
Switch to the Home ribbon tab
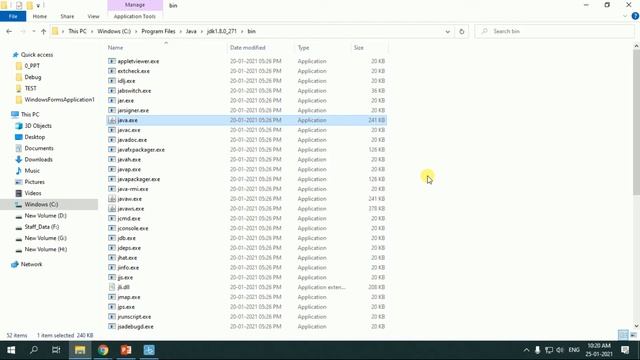coord(40,16)
